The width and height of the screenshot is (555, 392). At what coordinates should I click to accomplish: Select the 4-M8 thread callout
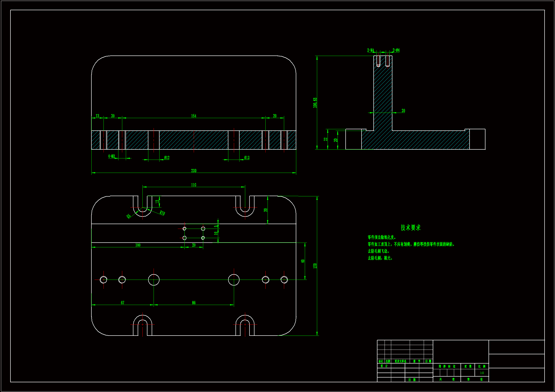(111, 156)
